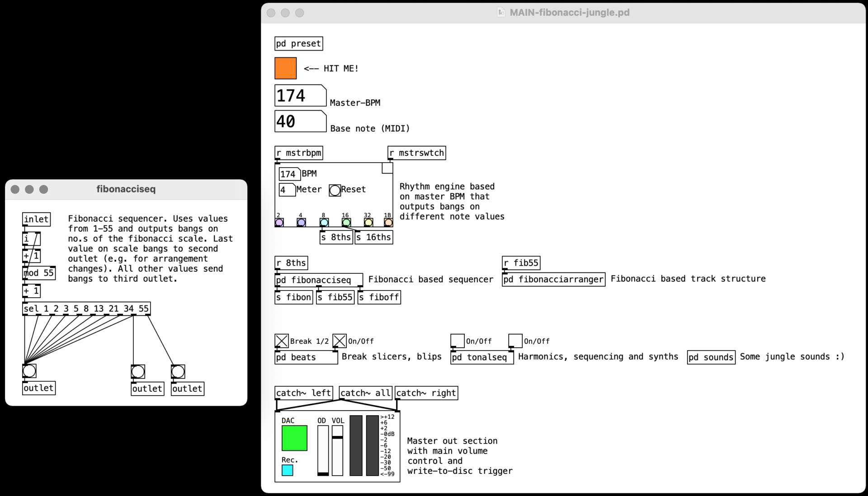The height and width of the screenshot is (496, 868).
Task: Toggle the cyan Rec. switch
Action: click(x=287, y=470)
